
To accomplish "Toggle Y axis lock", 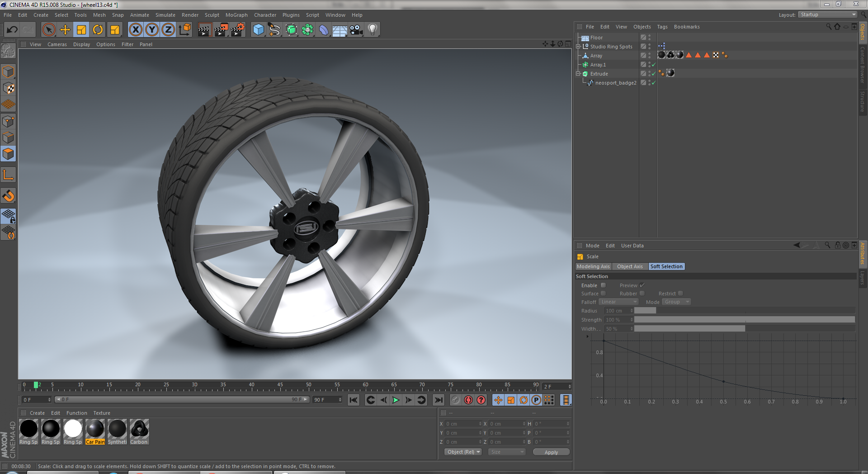I will coord(152,30).
